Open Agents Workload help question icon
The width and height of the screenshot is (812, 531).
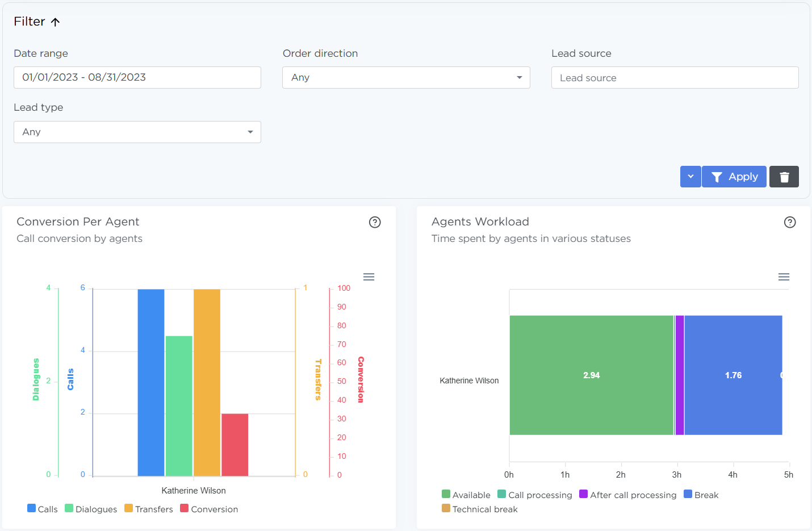tap(789, 222)
